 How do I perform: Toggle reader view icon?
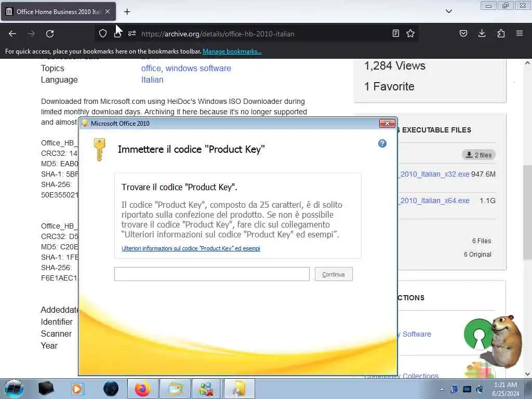pyautogui.click(x=395, y=33)
